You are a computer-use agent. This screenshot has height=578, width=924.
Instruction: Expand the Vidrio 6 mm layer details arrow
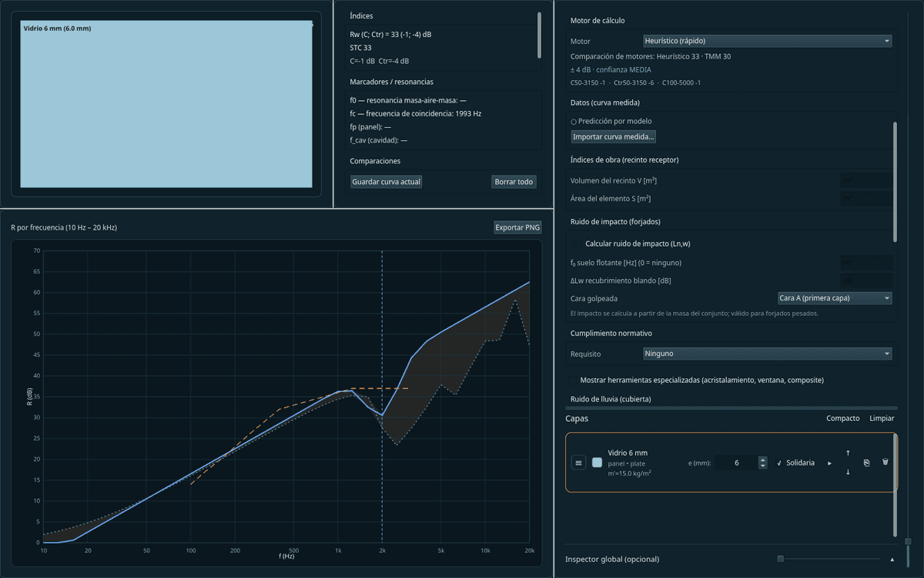coord(829,463)
